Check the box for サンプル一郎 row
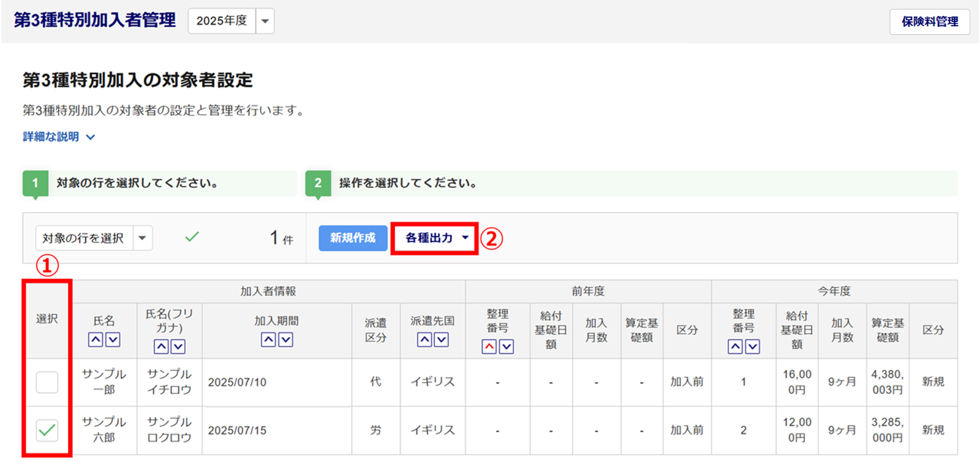980x462 pixels. [47, 382]
